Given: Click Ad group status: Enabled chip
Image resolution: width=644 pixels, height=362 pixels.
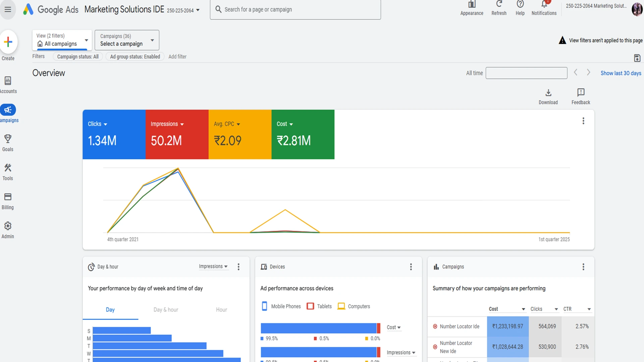Looking at the screenshot, I should click(x=135, y=57).
